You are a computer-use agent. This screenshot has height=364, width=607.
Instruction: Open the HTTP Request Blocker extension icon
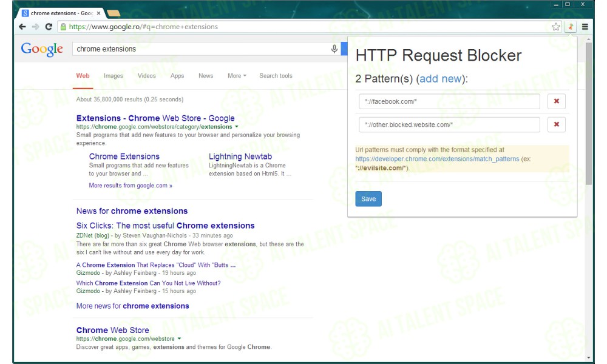[x=571, y=27]
